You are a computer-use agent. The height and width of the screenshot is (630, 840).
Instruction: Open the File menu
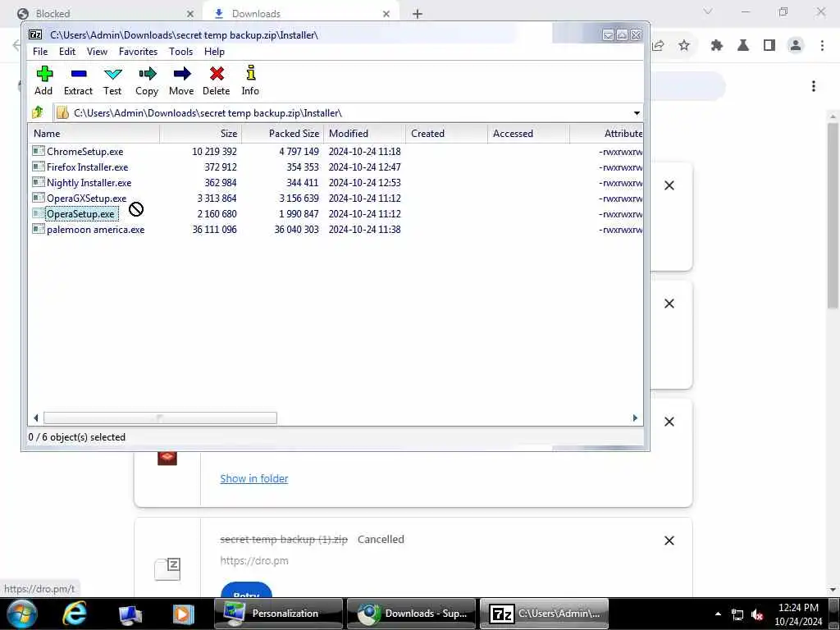coord(40,52)
